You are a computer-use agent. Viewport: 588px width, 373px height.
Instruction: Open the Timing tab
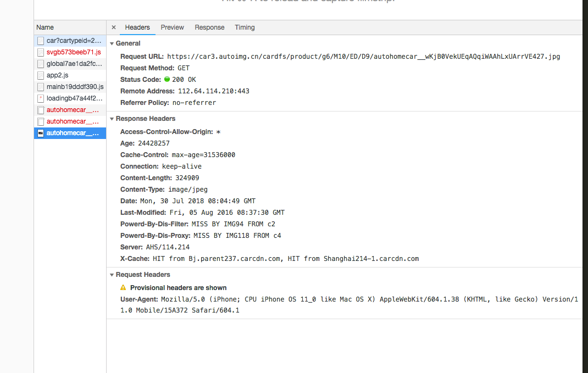(x=245, y=27)
